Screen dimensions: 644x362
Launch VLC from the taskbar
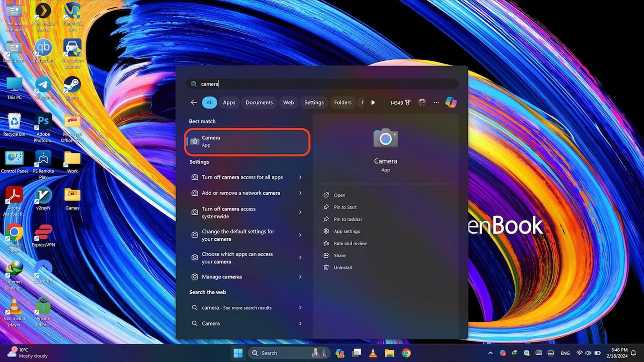tap(373, 353)
